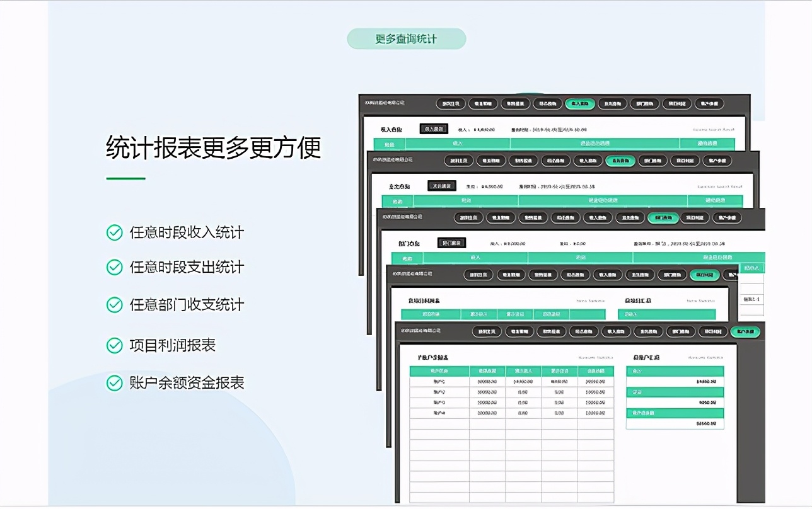Open the 支出明细 selector in the second window

pos(442,185)
